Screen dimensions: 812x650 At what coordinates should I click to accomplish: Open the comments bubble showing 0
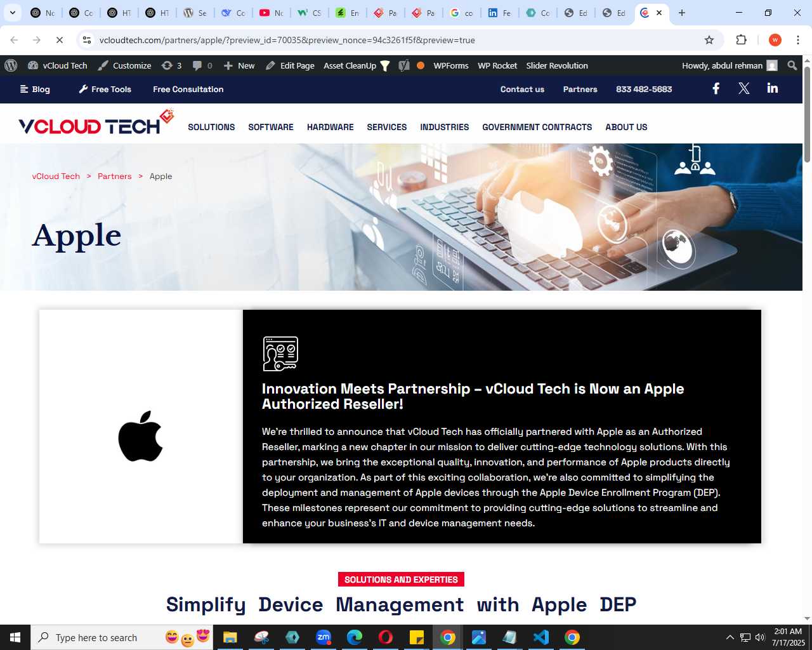[202, 65]
